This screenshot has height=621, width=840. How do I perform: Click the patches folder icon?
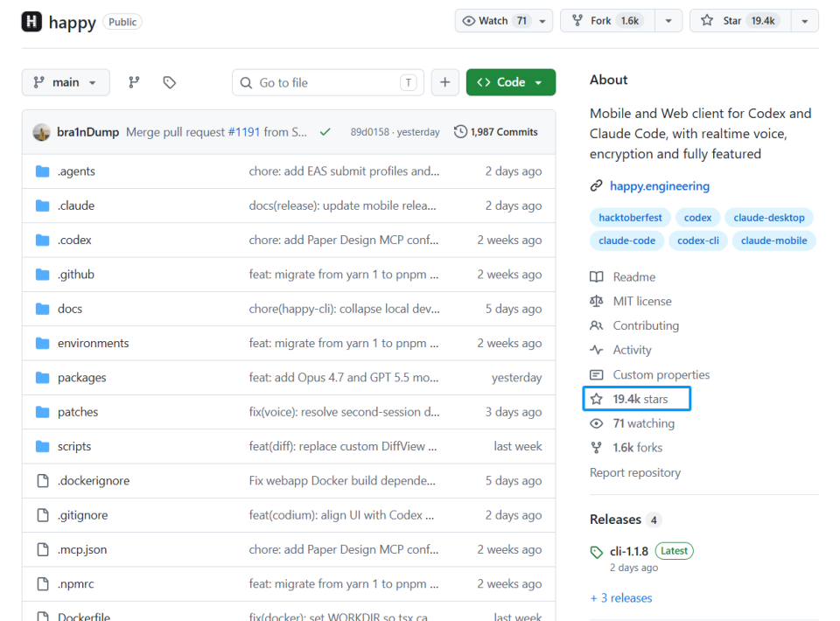(x=42, y=412)
